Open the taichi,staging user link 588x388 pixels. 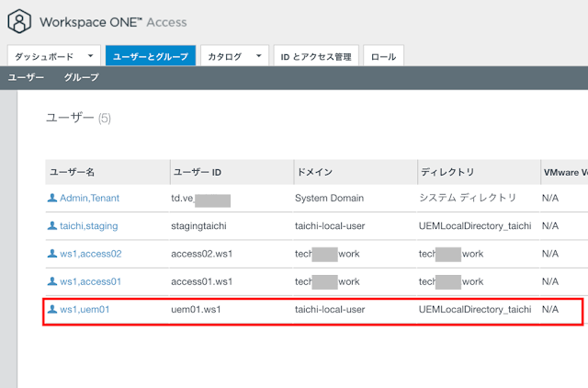pyautogui.click(x=89, y=225)
